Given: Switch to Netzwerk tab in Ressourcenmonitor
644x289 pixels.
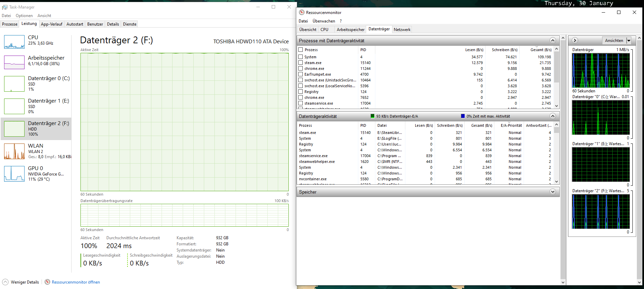Looking at the screenshot, I should point(402,29).
